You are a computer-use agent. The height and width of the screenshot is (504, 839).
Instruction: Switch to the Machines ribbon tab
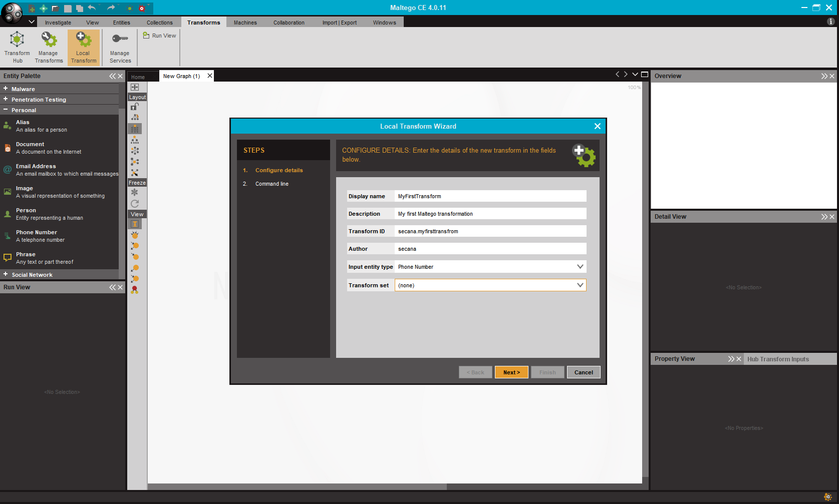point(245,23)
